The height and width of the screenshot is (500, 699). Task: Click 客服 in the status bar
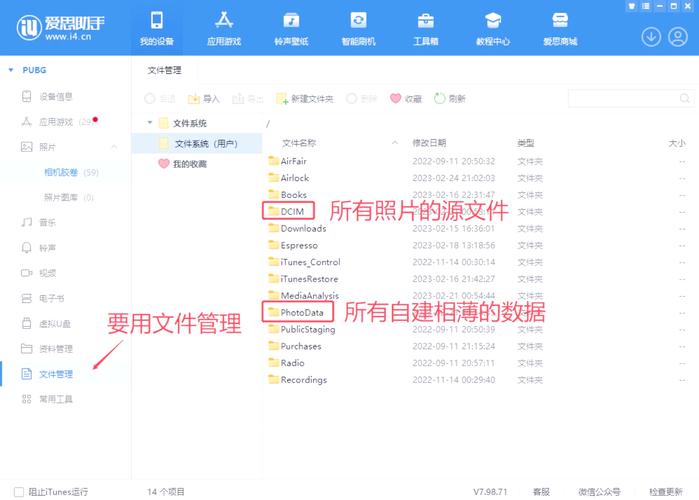(541, 492)
